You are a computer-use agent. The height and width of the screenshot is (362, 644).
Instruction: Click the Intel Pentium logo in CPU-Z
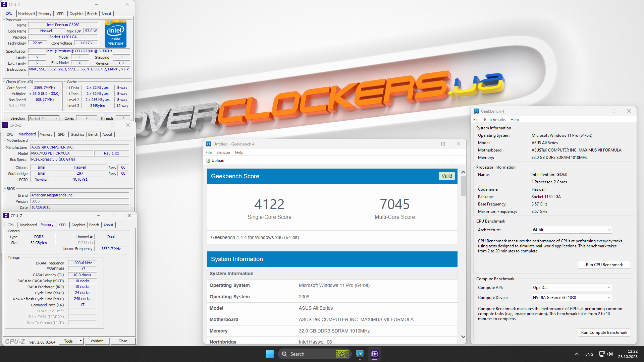(x=115, y=34)
